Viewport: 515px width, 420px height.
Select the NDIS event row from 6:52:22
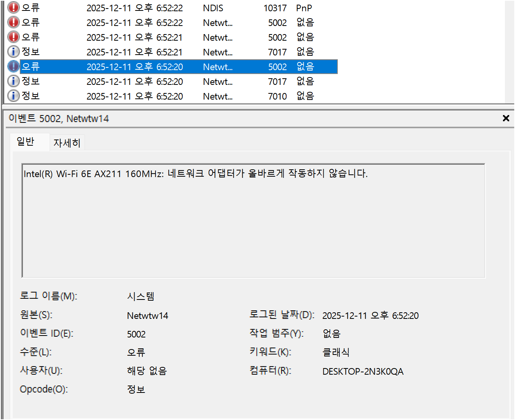(155, 7)
